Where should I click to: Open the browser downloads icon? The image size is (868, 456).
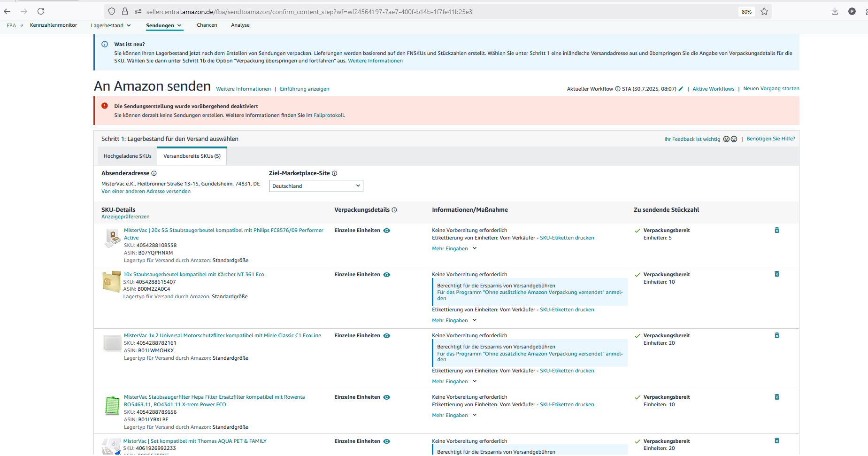point(835,11)
